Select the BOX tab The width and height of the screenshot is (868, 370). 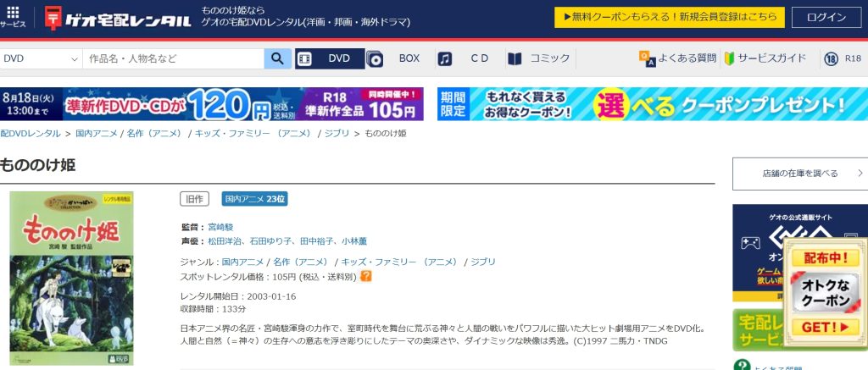[x=409, y=58]
